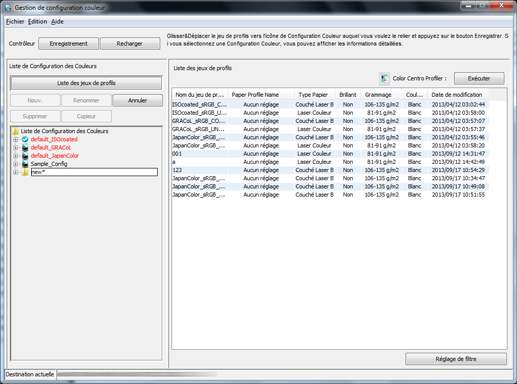Click the new configuration name input field
517x384 pixels.
(94, 172)
